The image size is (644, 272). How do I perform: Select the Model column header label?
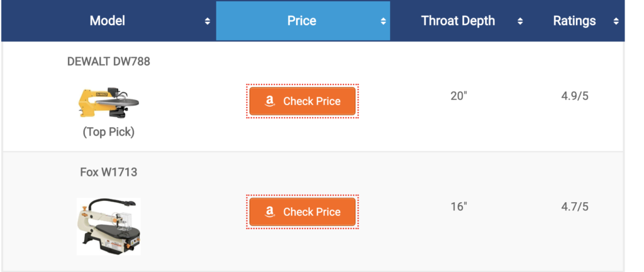[108, 21]
